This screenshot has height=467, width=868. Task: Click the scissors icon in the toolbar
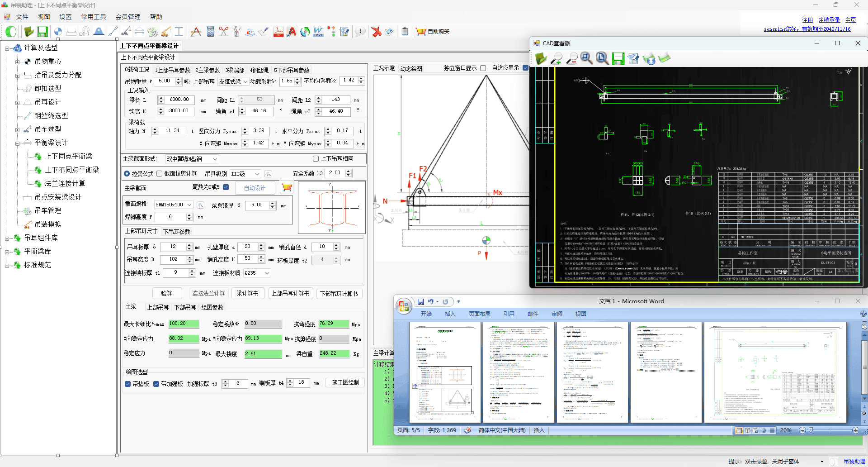coord(224,32)
